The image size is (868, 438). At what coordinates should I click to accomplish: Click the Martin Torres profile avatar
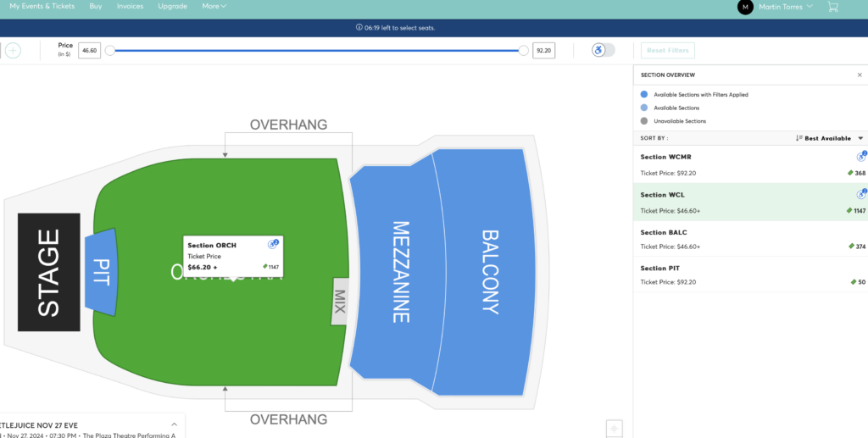pos(745,7)
